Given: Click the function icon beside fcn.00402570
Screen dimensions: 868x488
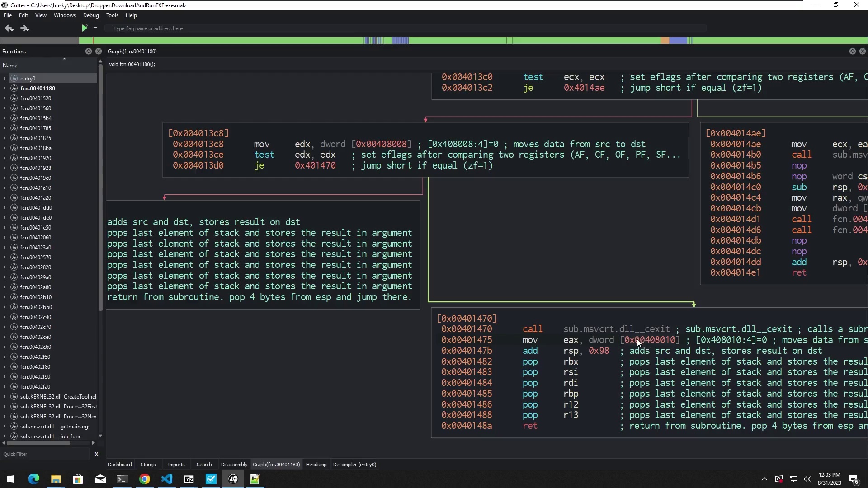Looking at the screenshot, I should 14,258.
